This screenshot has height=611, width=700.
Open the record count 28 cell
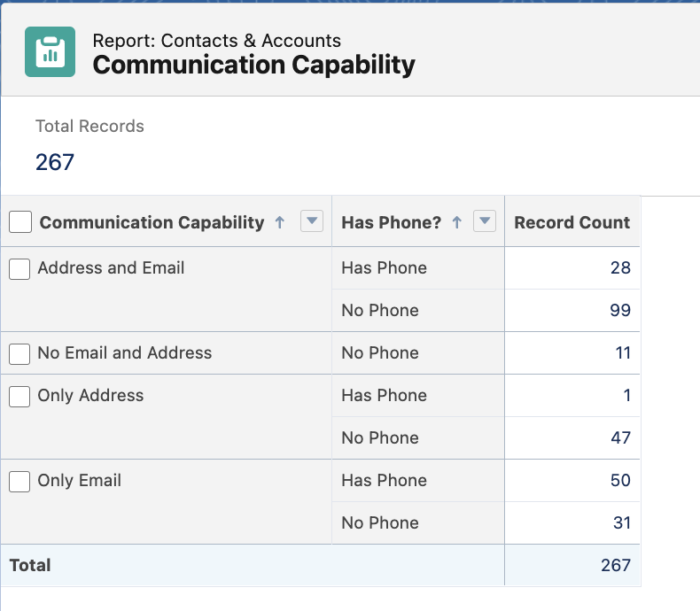click(620, 267)
